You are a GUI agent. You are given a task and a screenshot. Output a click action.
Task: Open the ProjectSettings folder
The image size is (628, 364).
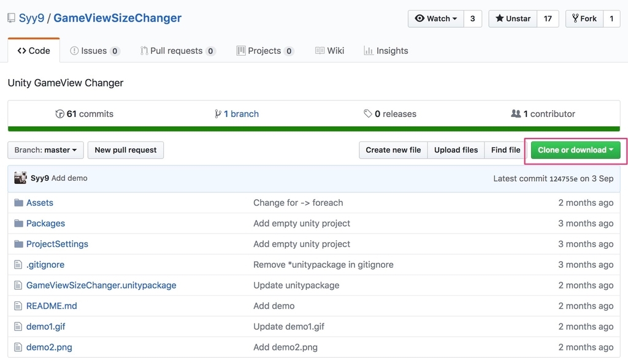tap(57, 244)
